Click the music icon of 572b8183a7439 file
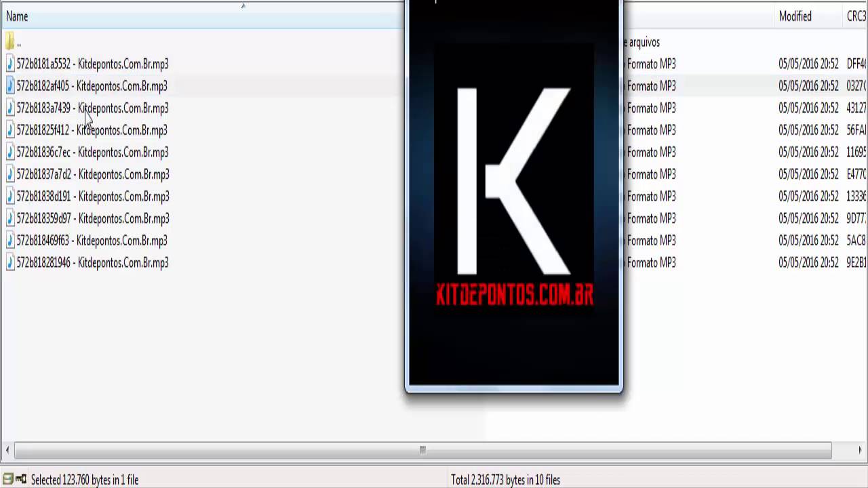This screenshot has height=488, width=868. pos(10,108)
